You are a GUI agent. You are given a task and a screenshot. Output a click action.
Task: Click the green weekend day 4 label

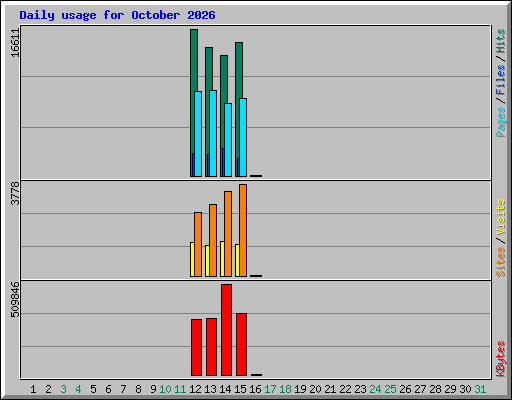[78, 389]
